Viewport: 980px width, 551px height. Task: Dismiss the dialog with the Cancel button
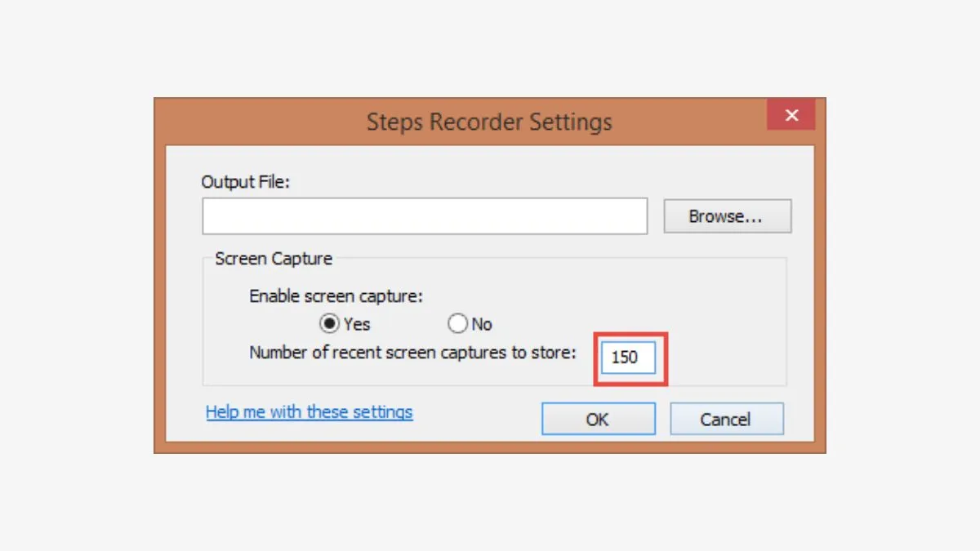pyautogui.click(x=726, y=419)
